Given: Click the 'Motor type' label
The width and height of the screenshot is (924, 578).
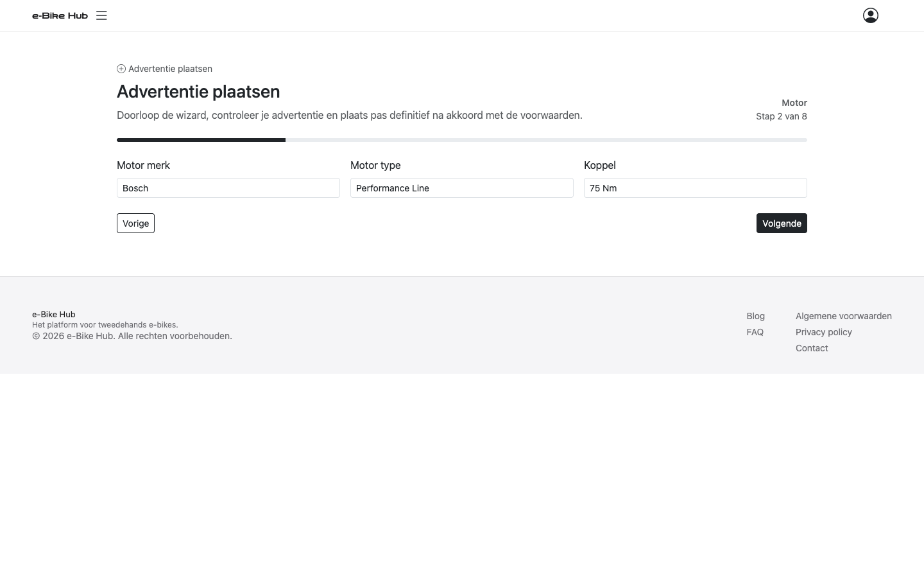Looking at the screenshot, I should point(375,165).
